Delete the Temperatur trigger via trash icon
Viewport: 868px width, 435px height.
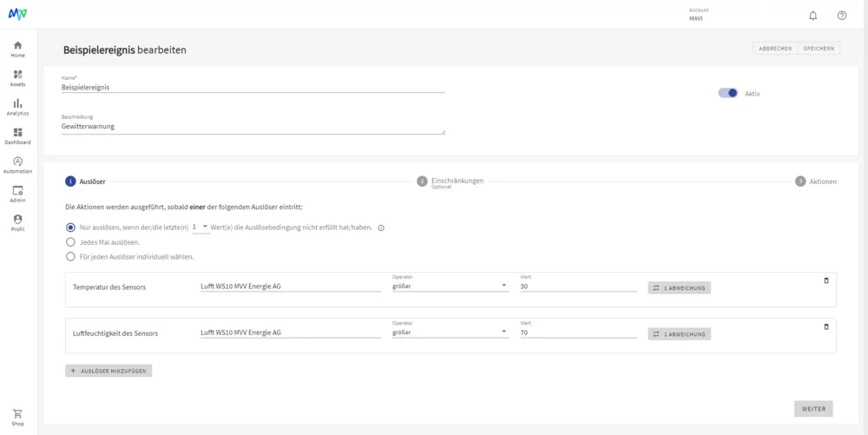[x=826, y=280]
